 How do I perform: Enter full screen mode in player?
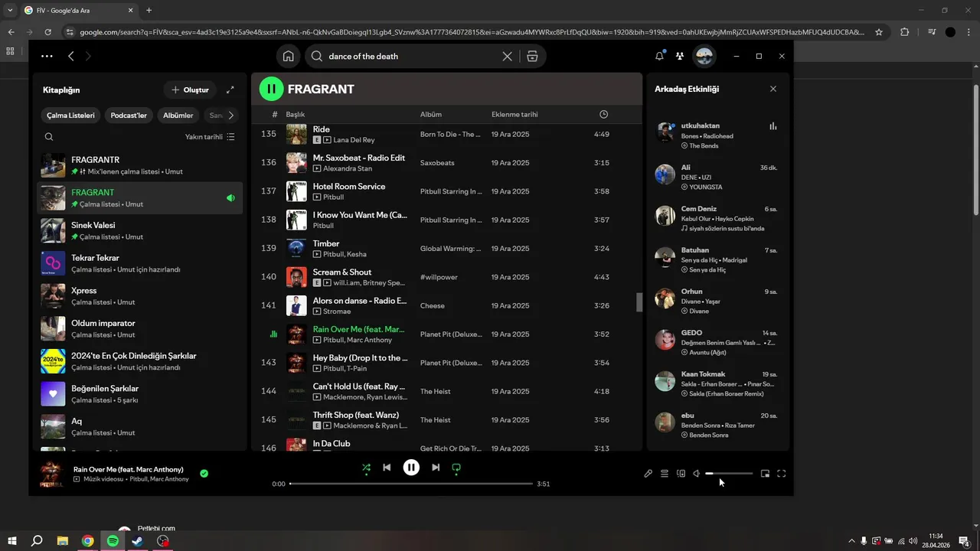(782, 474)
